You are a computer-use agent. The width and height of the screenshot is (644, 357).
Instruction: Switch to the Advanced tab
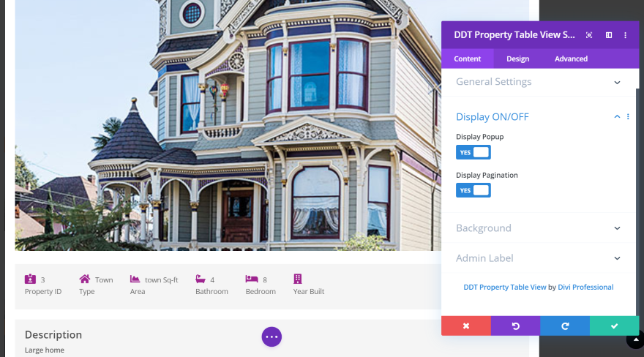571,59
